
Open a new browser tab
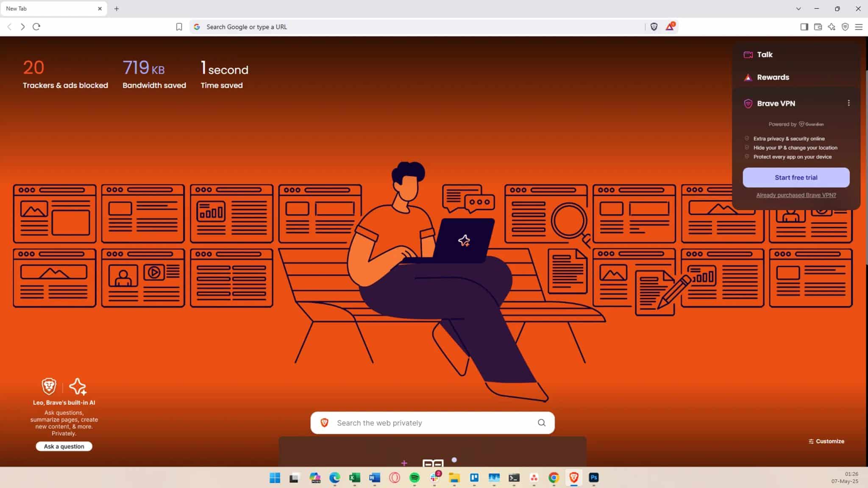116,8
